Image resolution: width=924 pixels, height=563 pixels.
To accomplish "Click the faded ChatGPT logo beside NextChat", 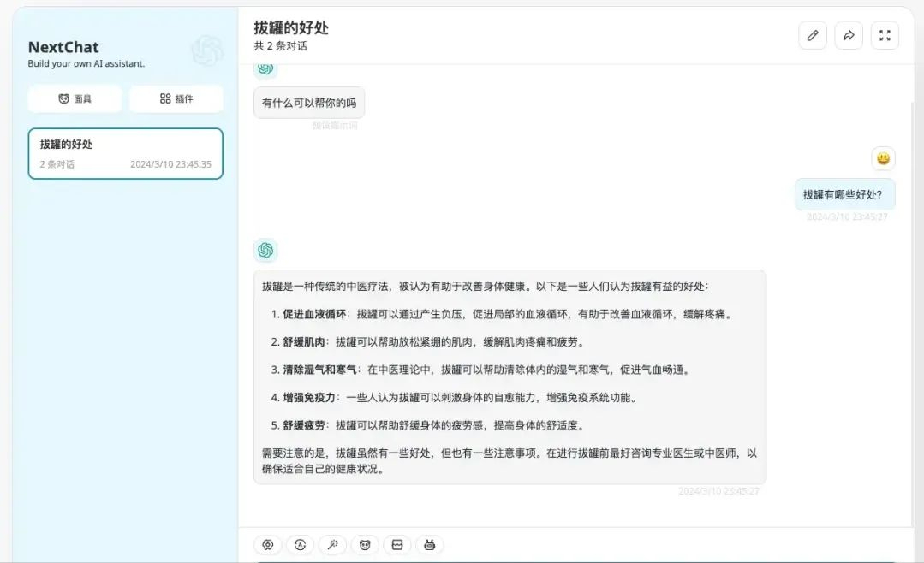I will [x=207, y=51].
